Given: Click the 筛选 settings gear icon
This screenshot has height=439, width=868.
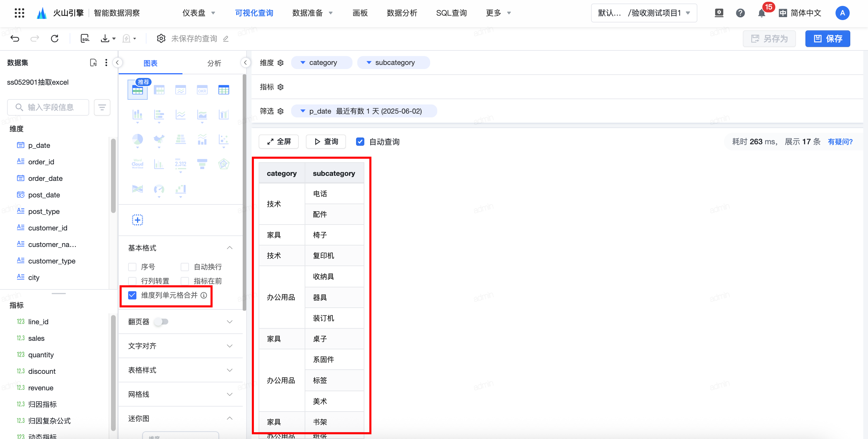Looking at the screenshot, I should (x=280, y=111).
